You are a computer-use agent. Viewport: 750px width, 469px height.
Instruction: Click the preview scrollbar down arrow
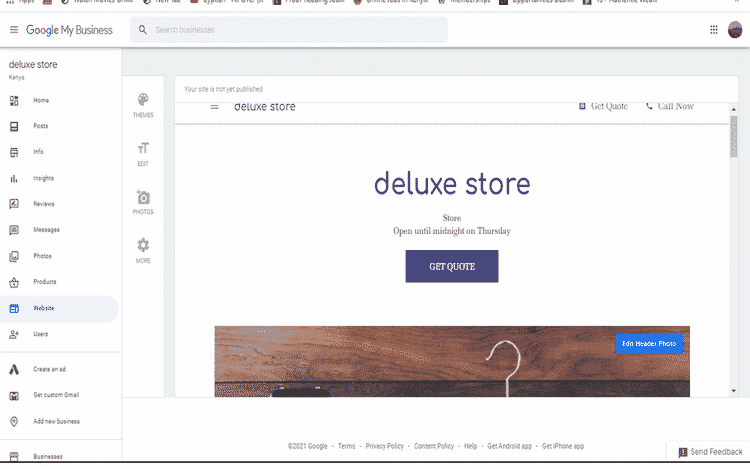pos(734,391)
